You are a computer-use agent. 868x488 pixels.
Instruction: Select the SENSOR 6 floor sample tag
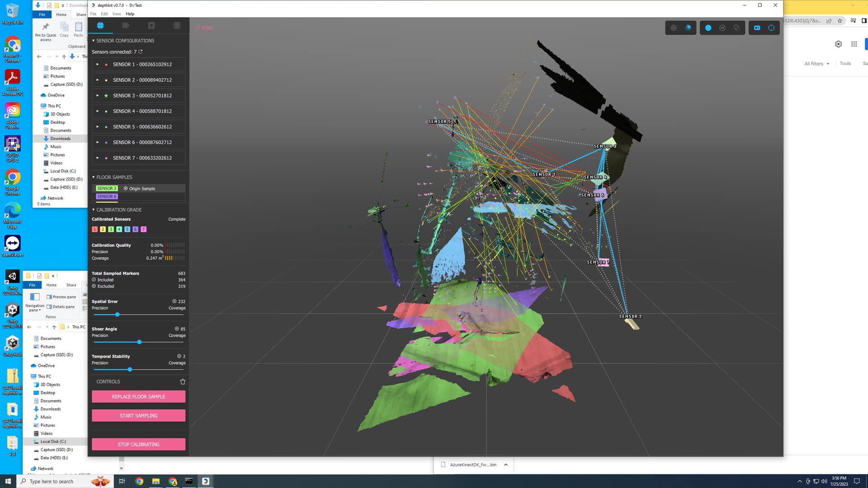(107, 197)
